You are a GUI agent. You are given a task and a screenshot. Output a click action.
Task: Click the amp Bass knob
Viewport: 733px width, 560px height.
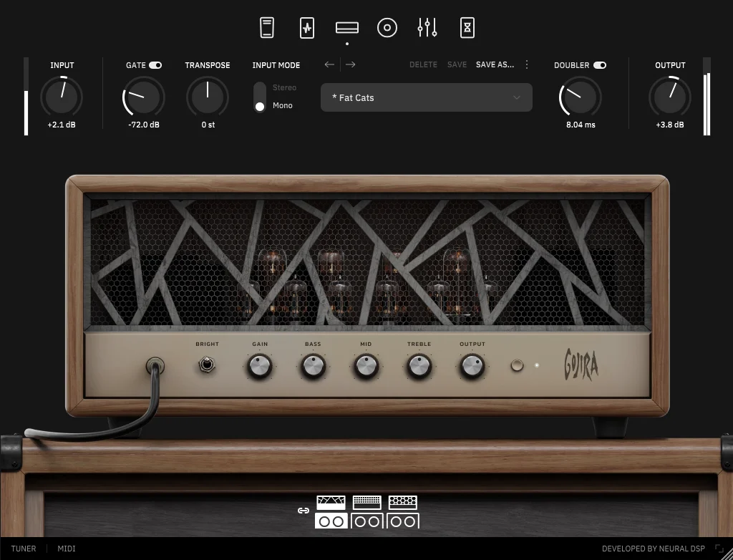(x=314, y=366)
